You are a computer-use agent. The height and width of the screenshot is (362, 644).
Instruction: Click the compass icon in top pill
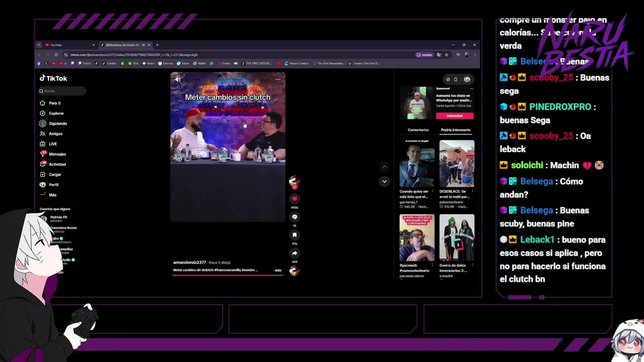(x=448, y=79)
